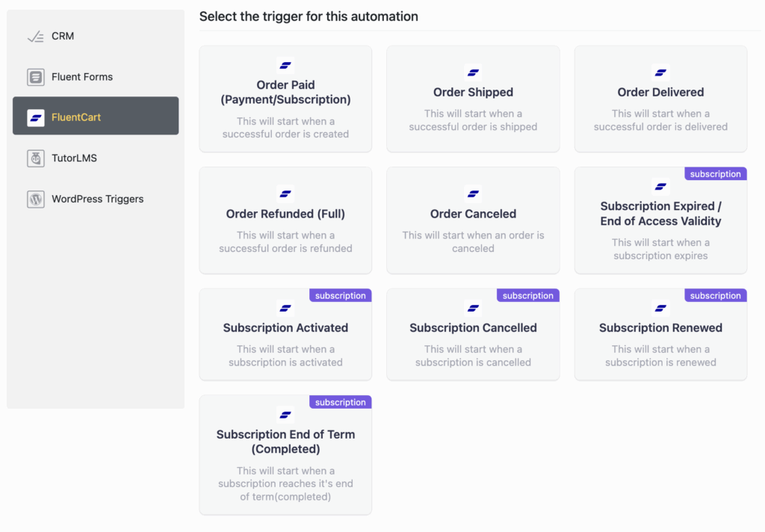765x532 pixels.
Task: Select the Order Refunded (Full) trigger
Action: click(285, 220)
